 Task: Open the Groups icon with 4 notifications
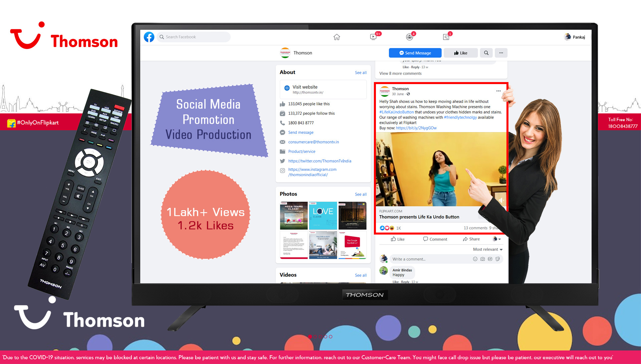coord(410,37)
